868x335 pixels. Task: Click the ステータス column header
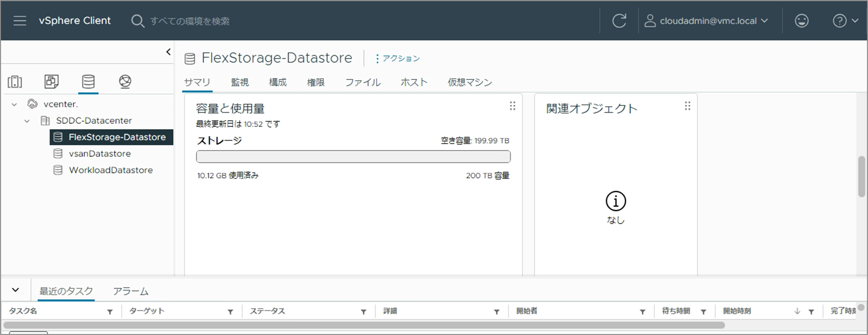(267, 311)
